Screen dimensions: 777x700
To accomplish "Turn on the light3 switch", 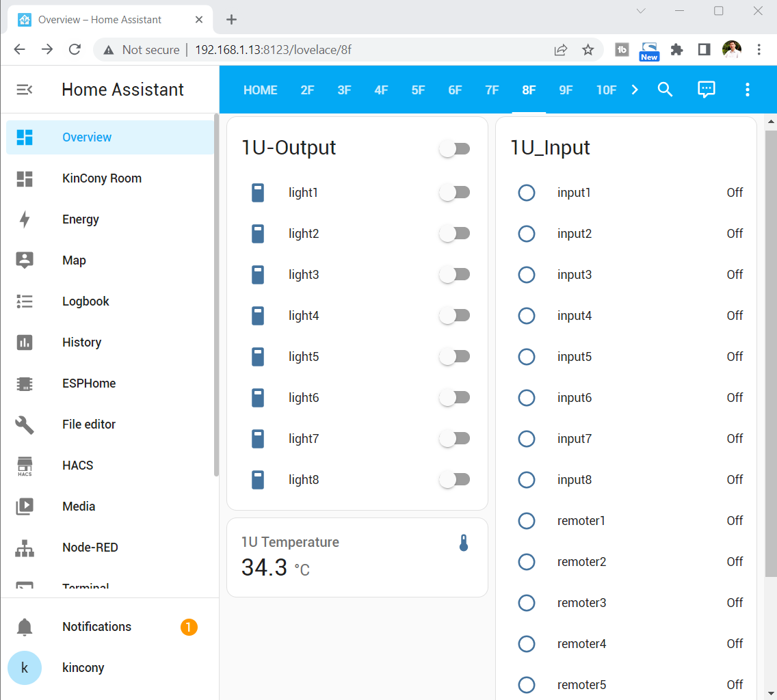I will pyautogui.click(x=454, y=275).
